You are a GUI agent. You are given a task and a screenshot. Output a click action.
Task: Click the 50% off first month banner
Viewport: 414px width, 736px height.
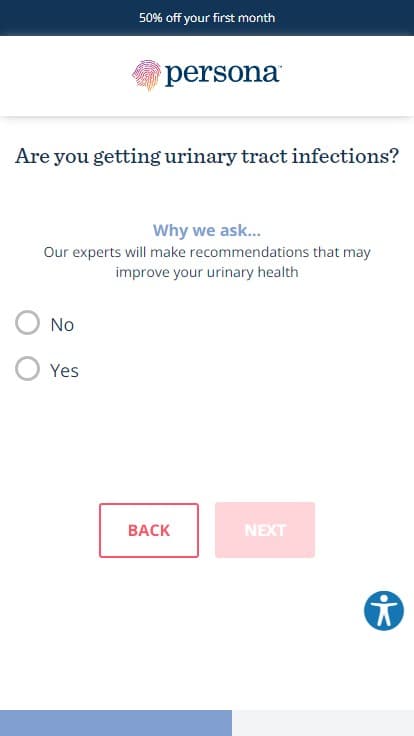207,18
